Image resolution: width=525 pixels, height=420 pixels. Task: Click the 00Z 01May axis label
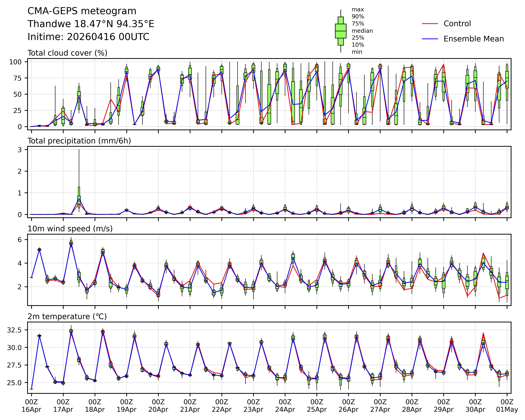point(507,405)
